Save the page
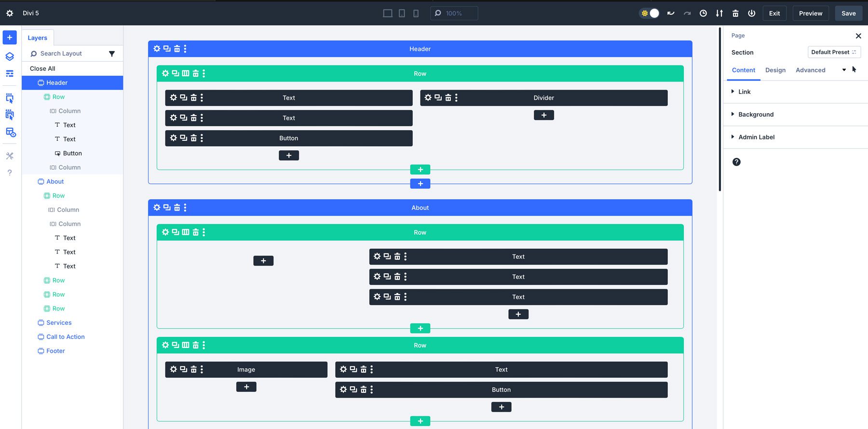Image resolution: width=868 pixels, height=429 pixels. click(849, 13)
